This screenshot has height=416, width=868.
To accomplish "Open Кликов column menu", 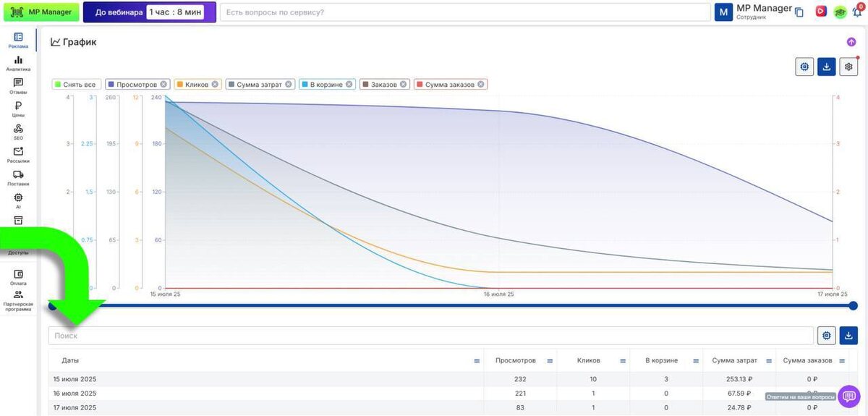I will [623, 361].
